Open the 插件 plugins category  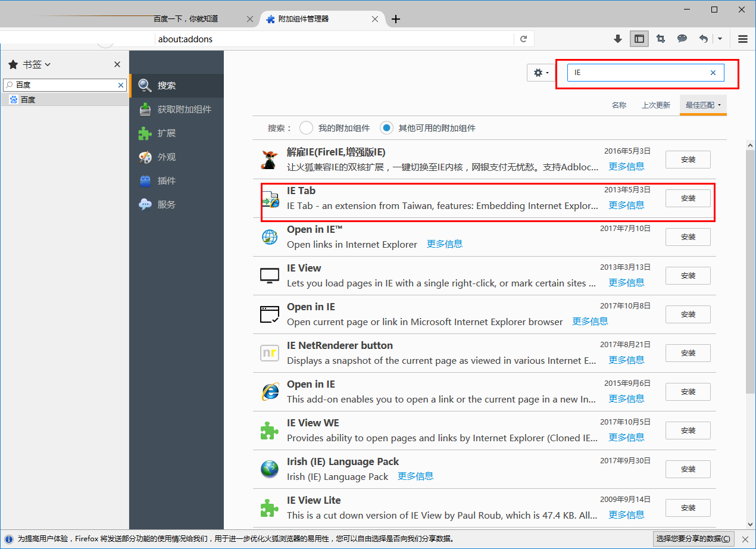point(176,181)
